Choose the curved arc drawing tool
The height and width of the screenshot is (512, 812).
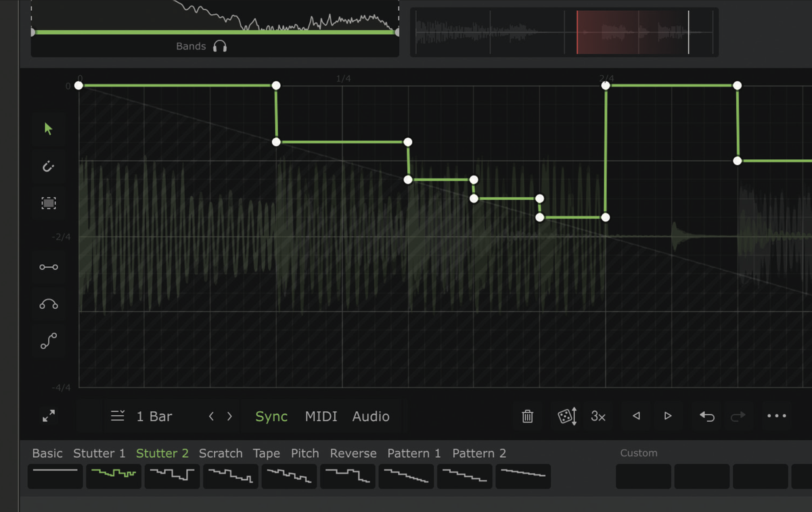pos(49,303)
